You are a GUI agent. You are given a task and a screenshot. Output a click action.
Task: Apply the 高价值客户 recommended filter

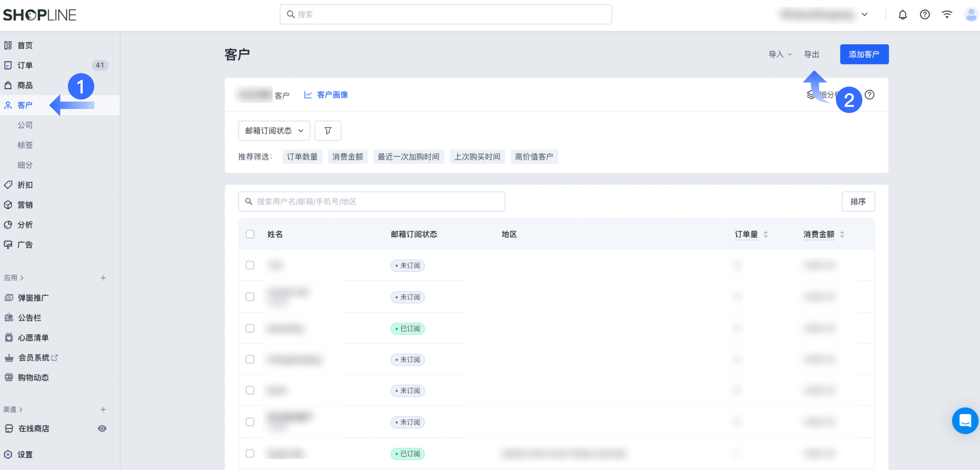pyautogui.click(x=534, y=157)
